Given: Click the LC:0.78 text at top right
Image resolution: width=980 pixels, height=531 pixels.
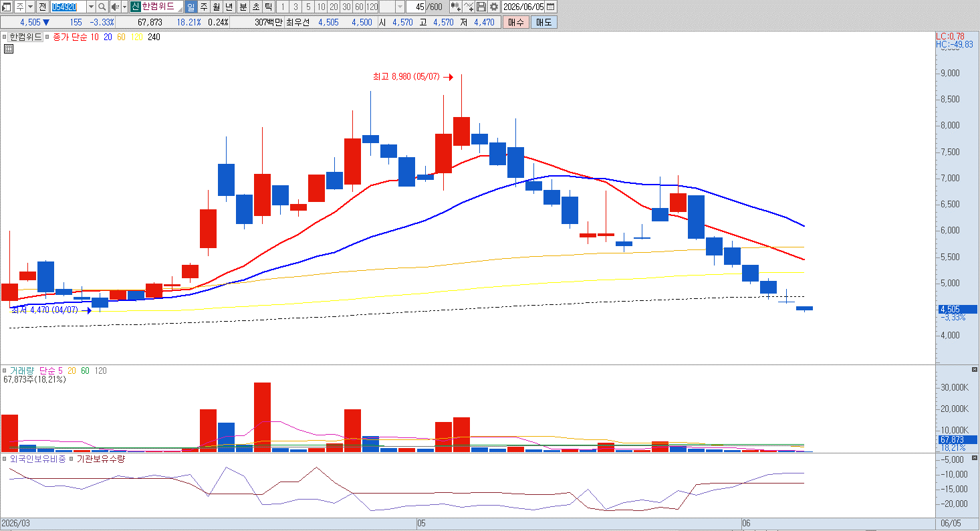Looking at the screenshot, I should point(950,36).
